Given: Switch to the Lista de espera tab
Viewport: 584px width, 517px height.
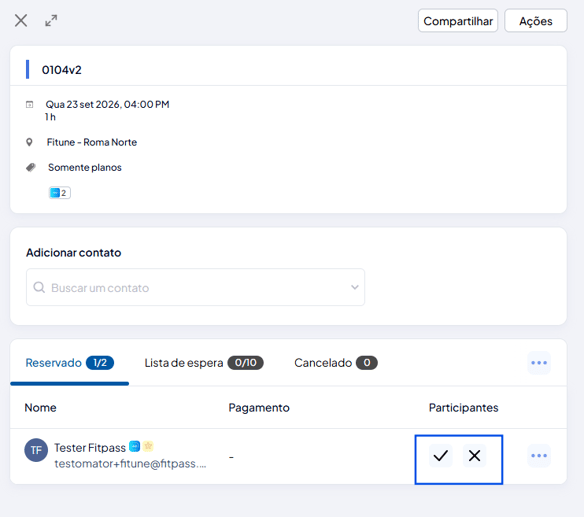Looking at the screenshot, I should pos(204,363).
